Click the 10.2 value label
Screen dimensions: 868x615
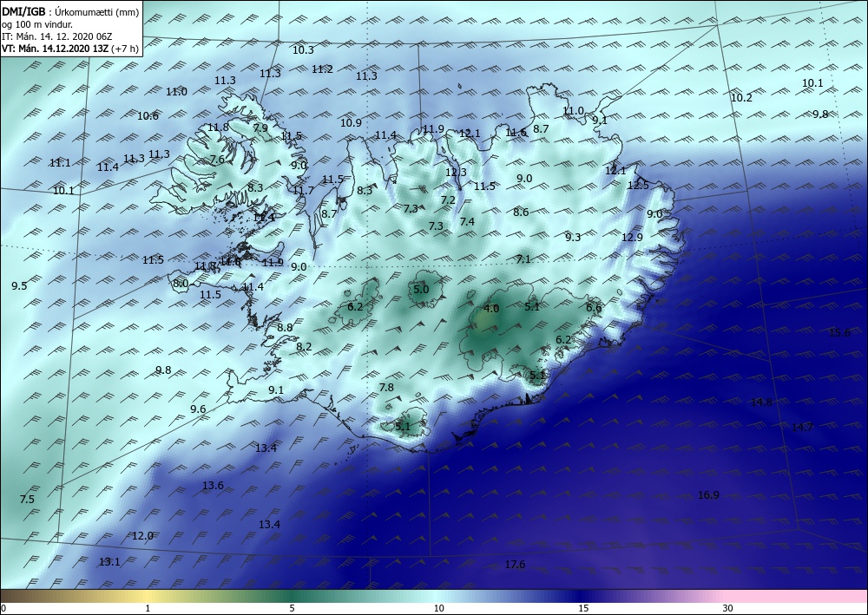742,98
